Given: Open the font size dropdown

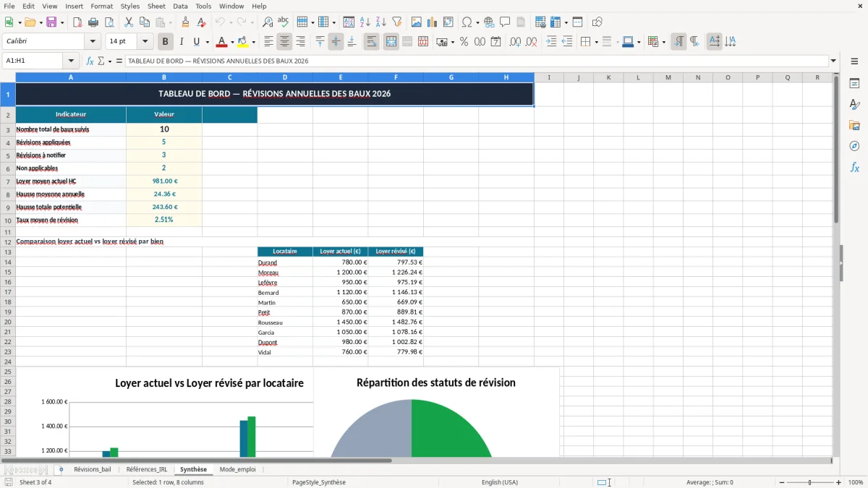Looking at the screenshot, I should 145,42.
